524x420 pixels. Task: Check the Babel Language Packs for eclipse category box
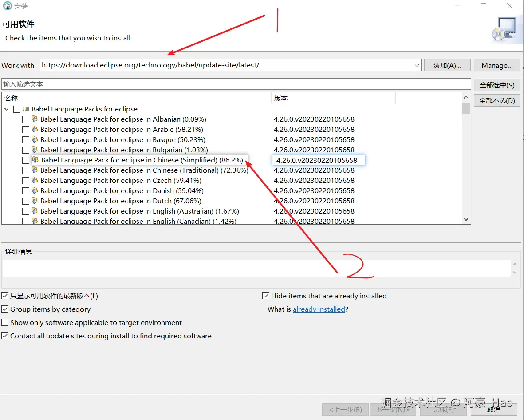17,109
